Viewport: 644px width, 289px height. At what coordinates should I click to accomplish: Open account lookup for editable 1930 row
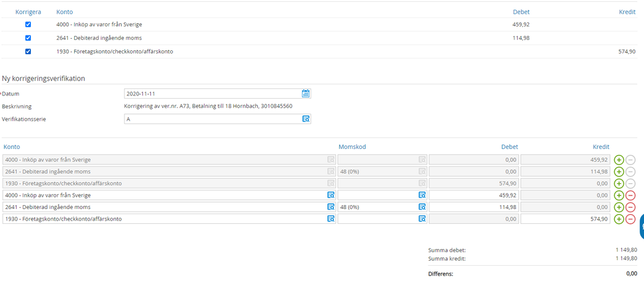click(x=330, y=219)
